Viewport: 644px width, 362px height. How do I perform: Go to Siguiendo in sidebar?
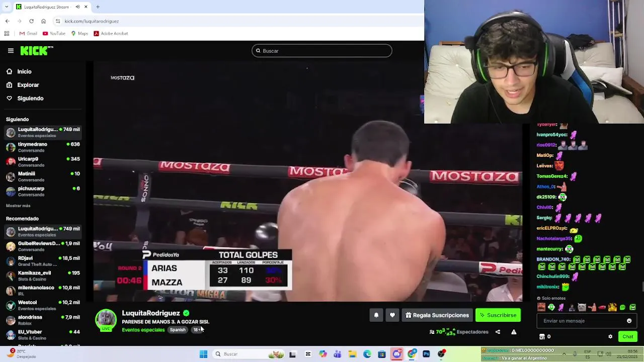click(25, 98)
